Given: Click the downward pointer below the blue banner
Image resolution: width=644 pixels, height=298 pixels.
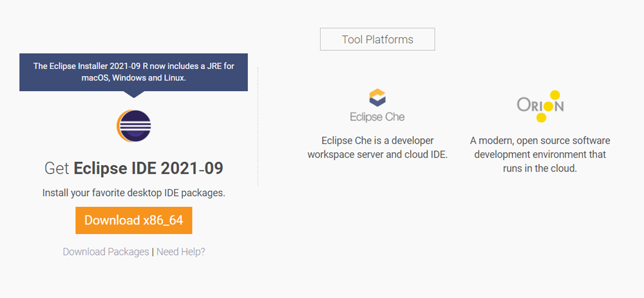Looking at the screenshot, I should pos(133,94).
